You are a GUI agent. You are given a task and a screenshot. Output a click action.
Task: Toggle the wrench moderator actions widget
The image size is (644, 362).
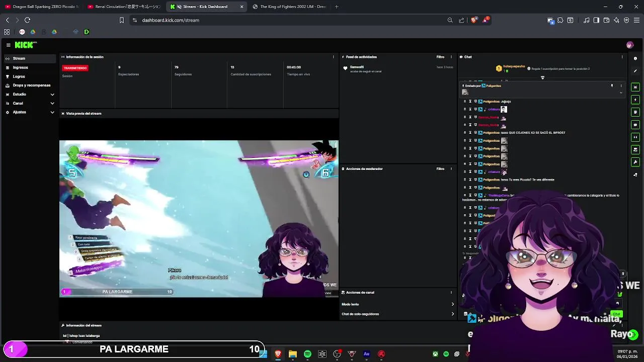(x=635, y=162)
